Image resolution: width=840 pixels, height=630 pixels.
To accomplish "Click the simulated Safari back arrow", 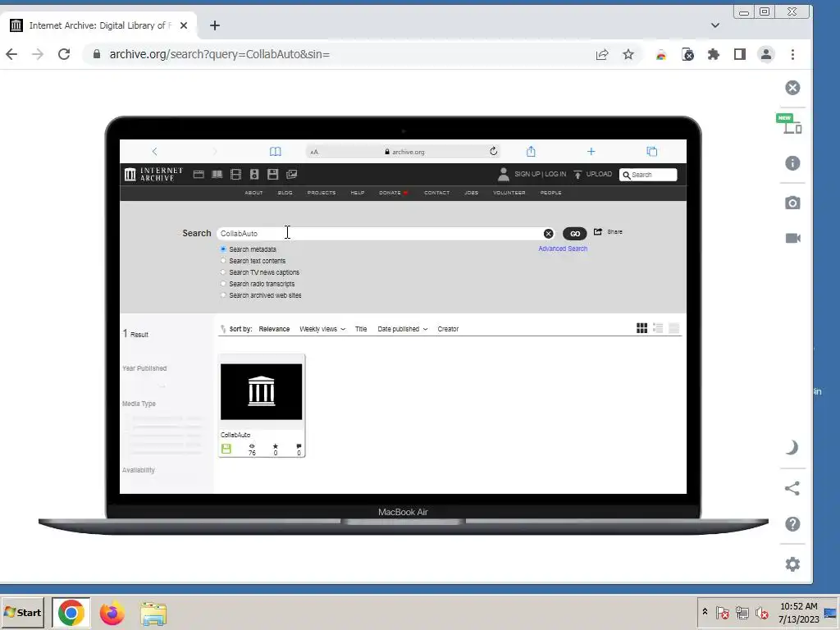I will [x=154, y=152].
